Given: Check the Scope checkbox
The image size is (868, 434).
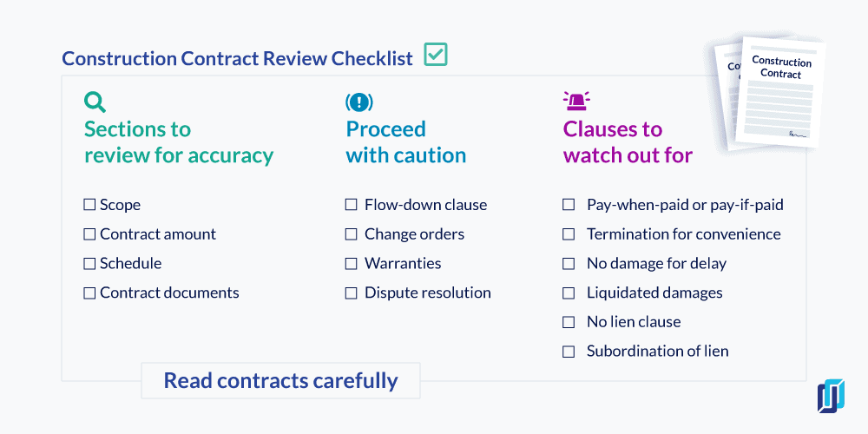Looking at the screenshot, I should (x=89, y=205).
